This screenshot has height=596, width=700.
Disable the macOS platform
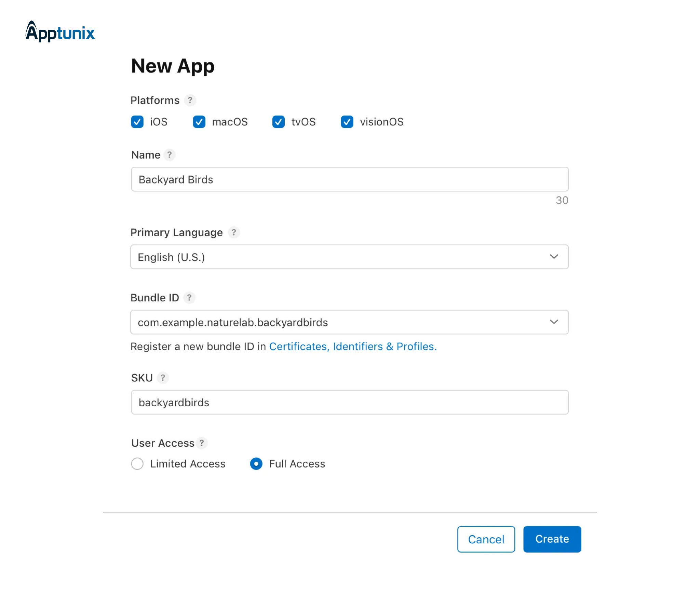pos(200,122)
